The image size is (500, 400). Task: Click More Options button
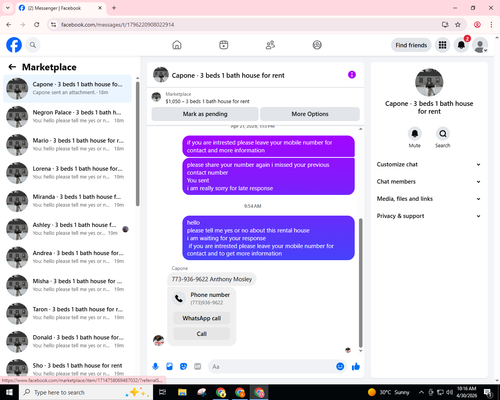click(x=310, y=114)
